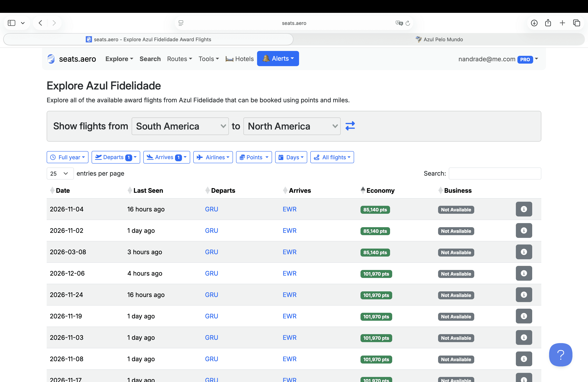Viewport: 588px width, 382px height.
Task: Click the table Search input field
Action: pyautogui.click(x=495, y=173)
